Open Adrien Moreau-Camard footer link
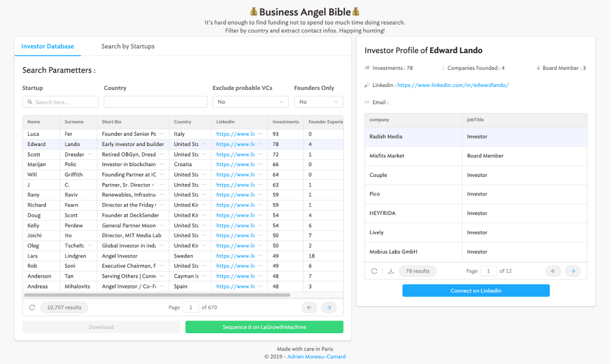 pos(316,357)
